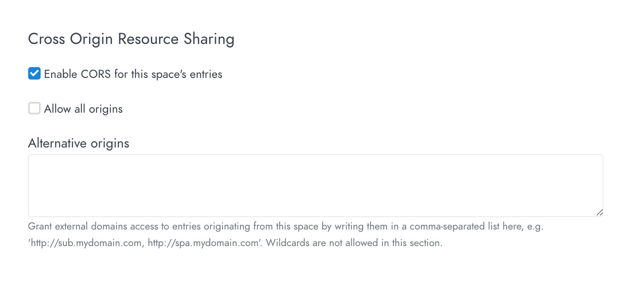Click the 'Alternative origins' field label
This screenshot has height=290, width=644.
click(79, 143)
